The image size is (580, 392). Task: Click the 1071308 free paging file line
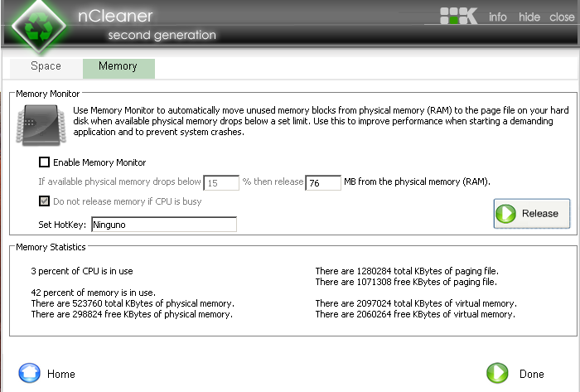coord(406,282)
